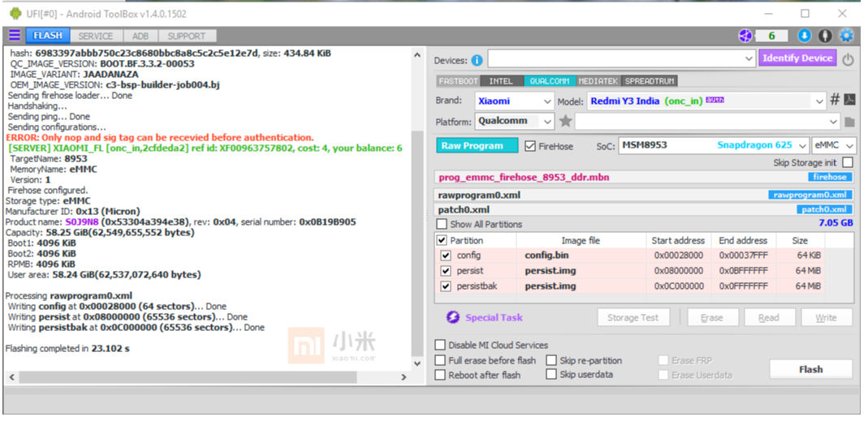868x421 pixels.
Task: Toggle the FireHose checkbox
Action: point(529,146)
